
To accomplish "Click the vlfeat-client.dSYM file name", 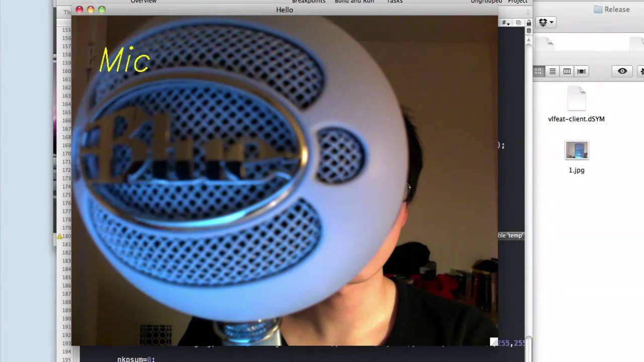I will (577, 119).
